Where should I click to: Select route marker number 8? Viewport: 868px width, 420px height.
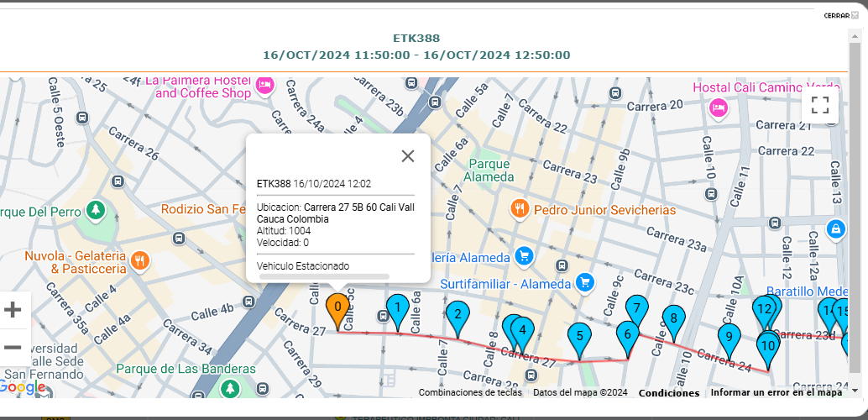(x=672, y=319)
